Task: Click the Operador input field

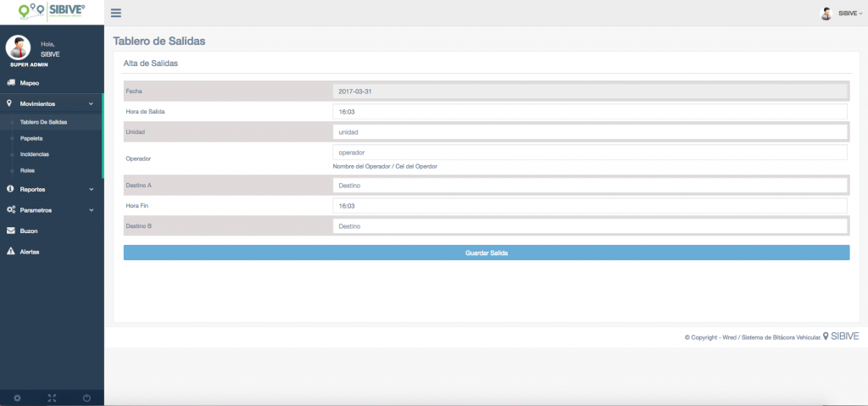Action: pos(590,153)
